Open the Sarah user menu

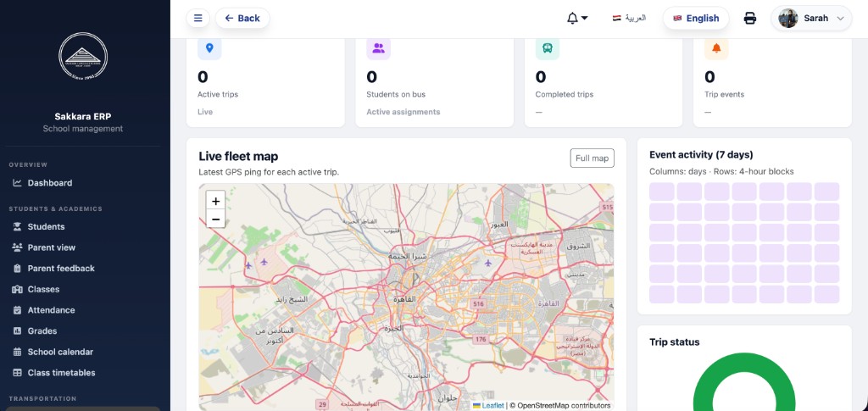click(x=811, y=19)
